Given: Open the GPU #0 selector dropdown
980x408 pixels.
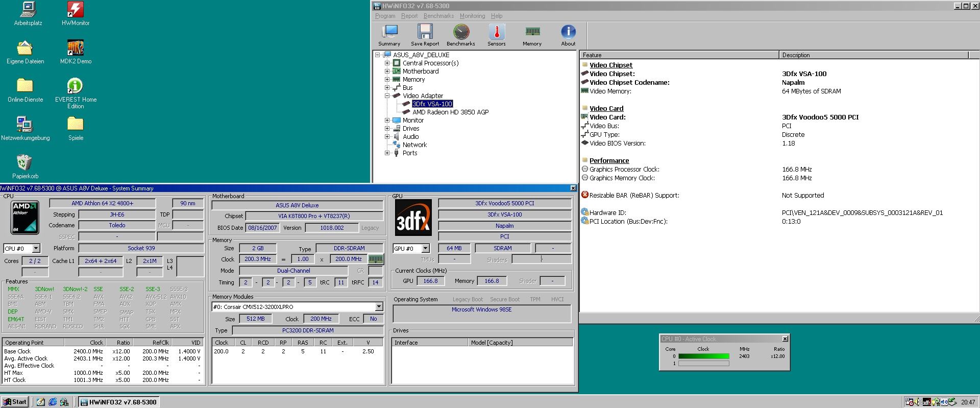Looking at the screenshot, I should [425, 249].
